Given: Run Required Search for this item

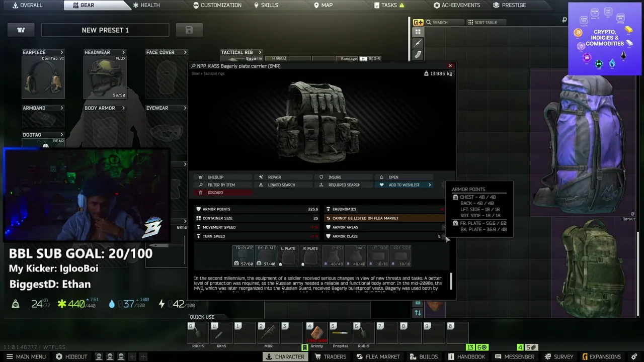Looking at the screenshot, I should coord(343,185).
